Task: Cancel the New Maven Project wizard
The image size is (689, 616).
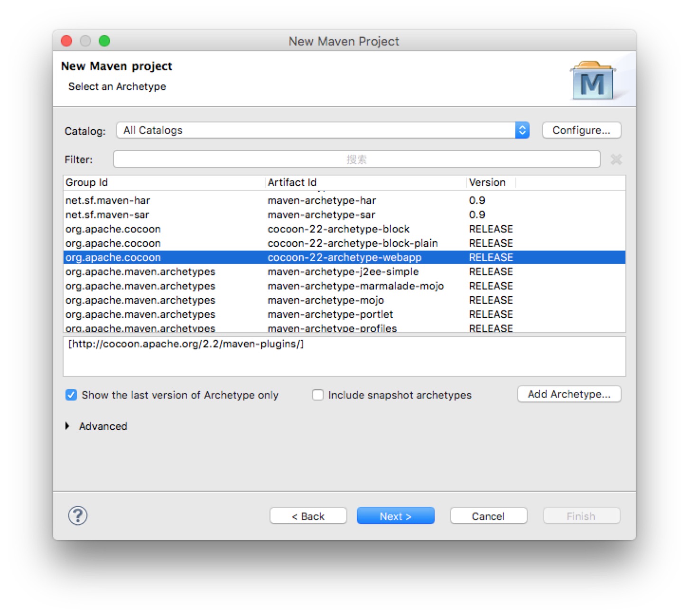Action: coord(488,516)
